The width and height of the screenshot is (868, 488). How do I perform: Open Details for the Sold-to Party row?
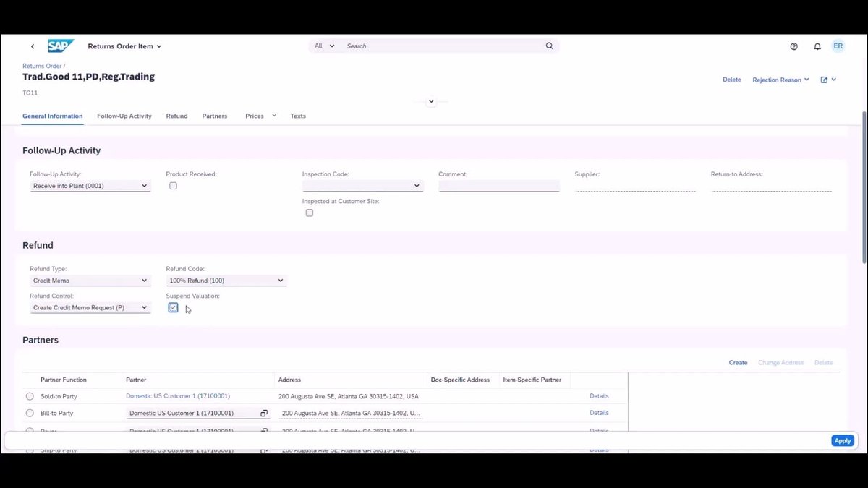tap(599, 396)
